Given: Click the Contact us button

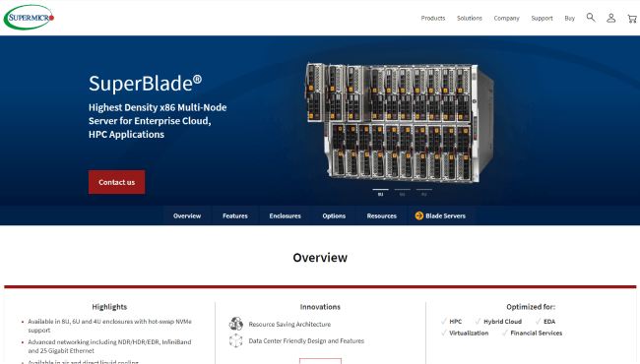Looking at the screenshot, I should [117, 182].
